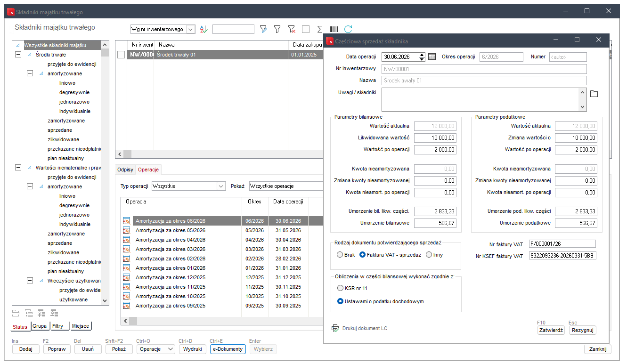Image resolution: width=627 pixels, height=364 pixels.
Task: Click the printer icon for Drukuj dokument LC
Action: coord(335,328)
